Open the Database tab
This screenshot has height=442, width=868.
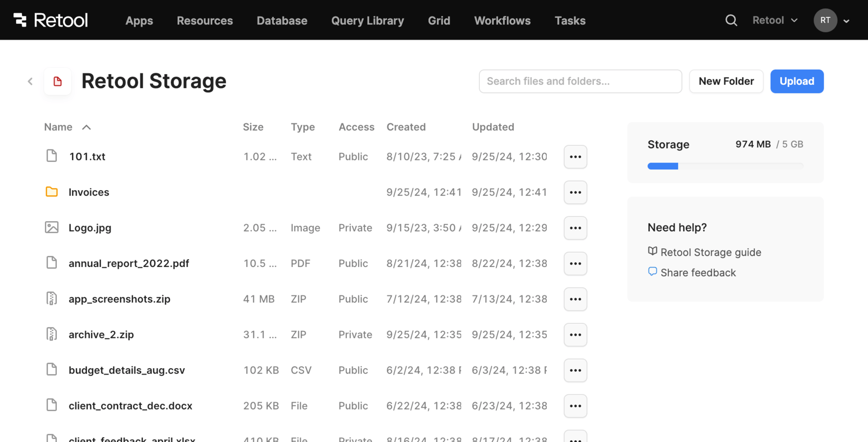click(x=282, y=21)
